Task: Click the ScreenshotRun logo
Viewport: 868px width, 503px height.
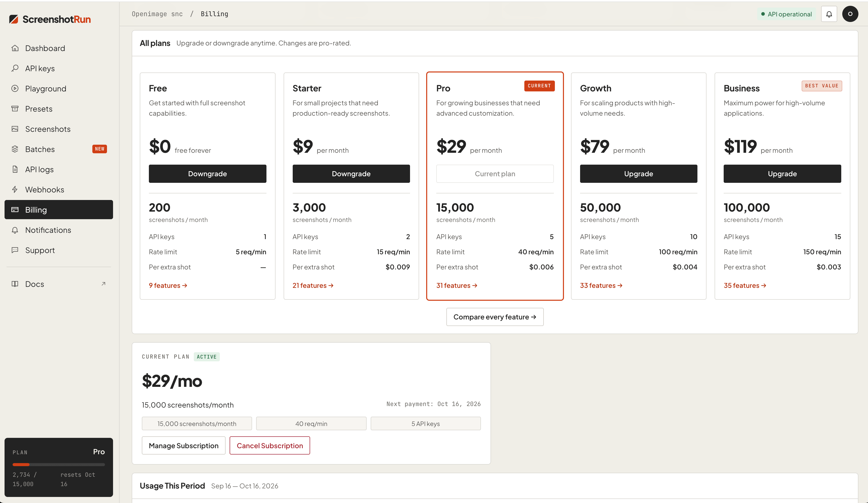Action: pos(50,19)
